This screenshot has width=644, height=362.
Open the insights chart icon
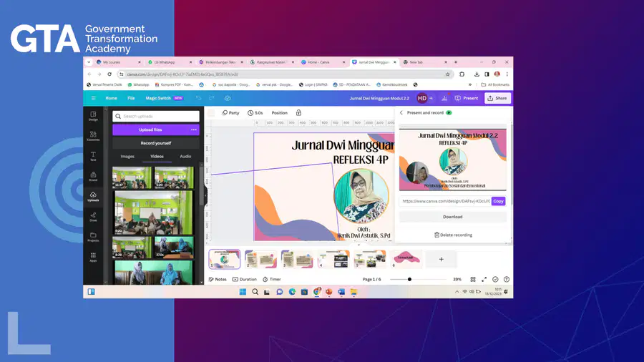click(x=444, y=98)
